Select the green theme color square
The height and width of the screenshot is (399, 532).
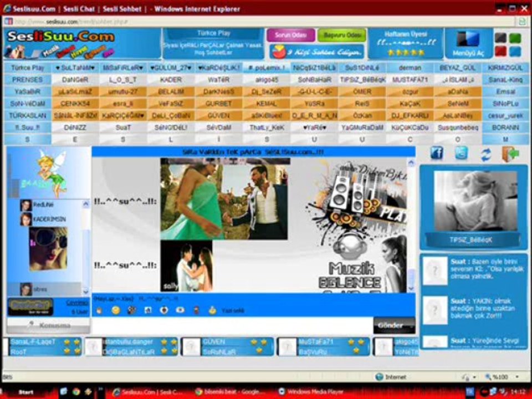515,38
